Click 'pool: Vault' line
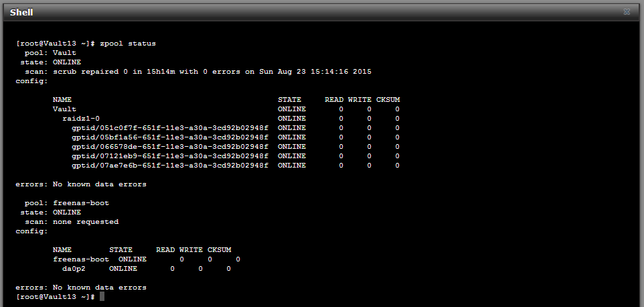The width and height of the screenshot is (644, 307). click(x=50, y=52)
